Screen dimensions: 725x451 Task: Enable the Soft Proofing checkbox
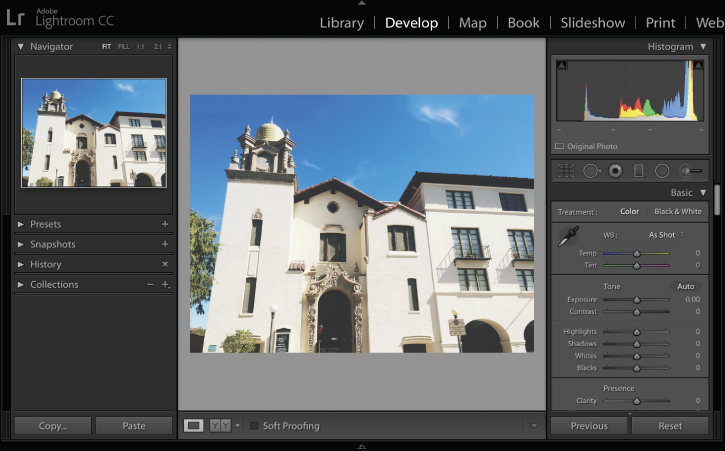tap(254, 426)
